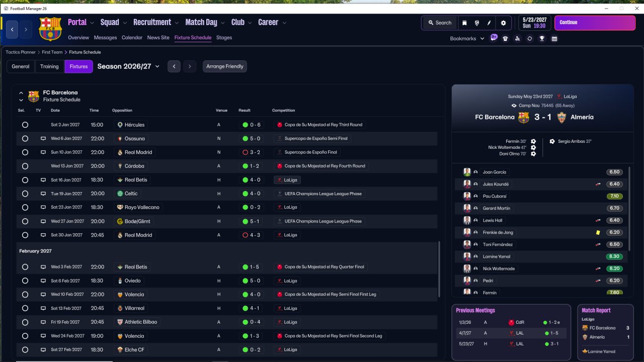
Task: Open Tactics Planner in the breadcrumb
Action: (21, 52)
